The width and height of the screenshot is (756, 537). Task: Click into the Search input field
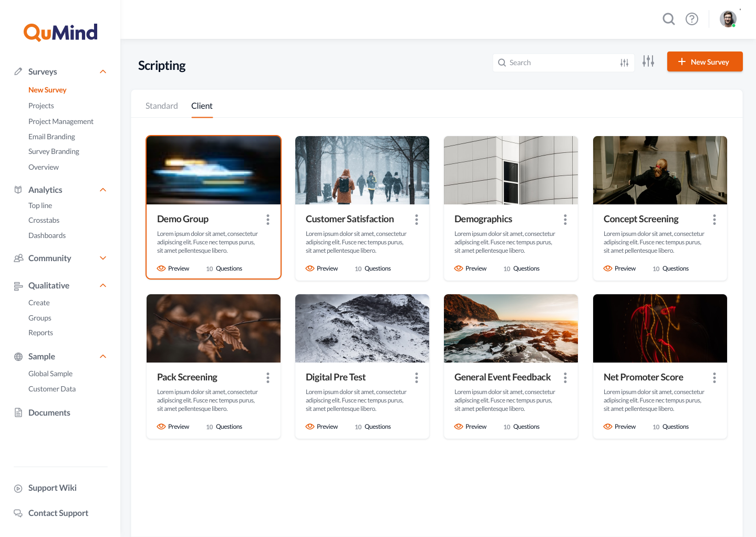(x=563, y=63)
